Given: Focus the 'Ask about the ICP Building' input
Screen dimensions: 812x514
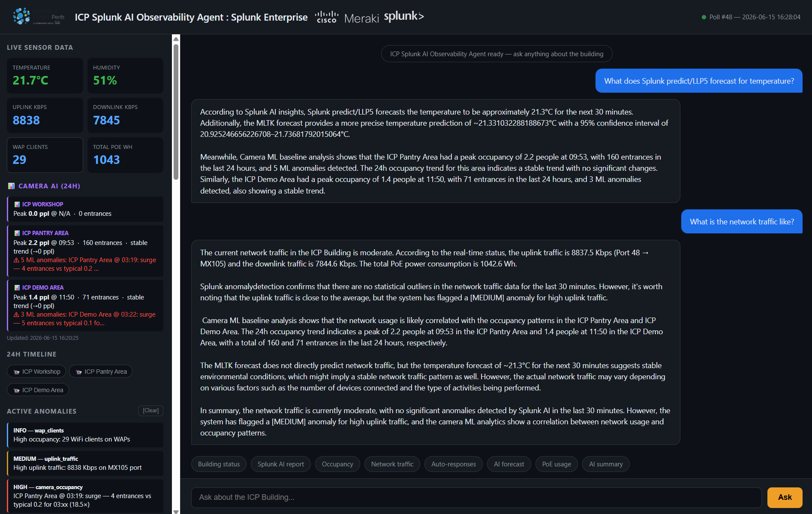Looking at the screenshot, I should 476,497.
